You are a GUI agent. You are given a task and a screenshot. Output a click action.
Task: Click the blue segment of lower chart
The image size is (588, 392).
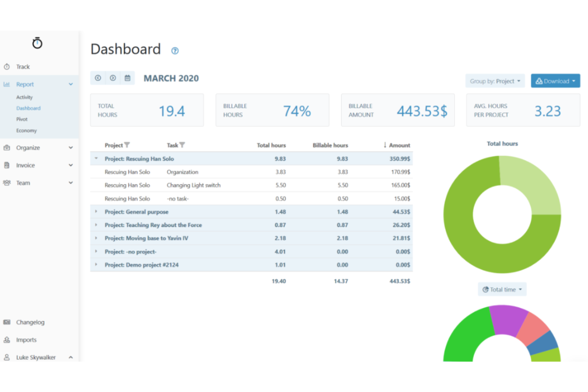click(544, 342)
